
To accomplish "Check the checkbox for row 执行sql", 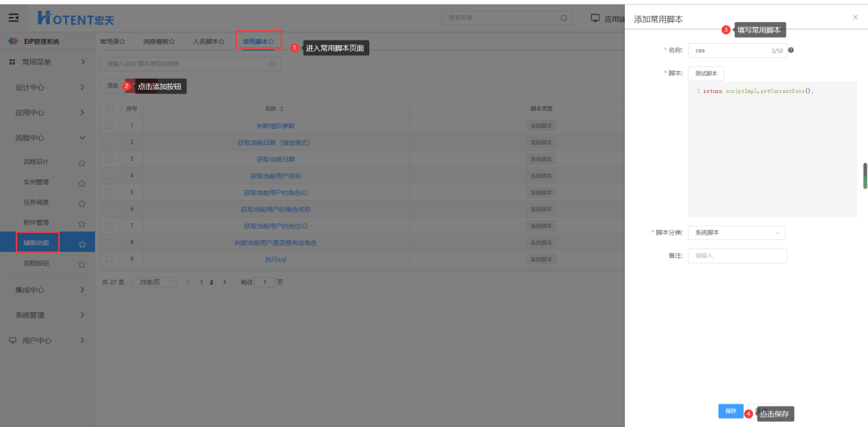I will [x=110, y=259].
